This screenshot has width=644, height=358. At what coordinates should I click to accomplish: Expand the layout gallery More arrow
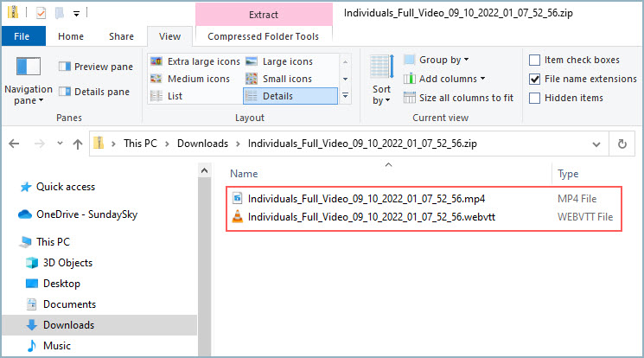pyautogui.click(x=346, y=95)
